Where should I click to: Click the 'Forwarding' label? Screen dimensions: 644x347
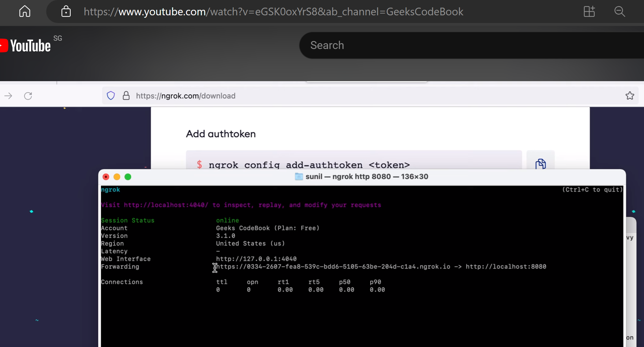click(120, 266)
